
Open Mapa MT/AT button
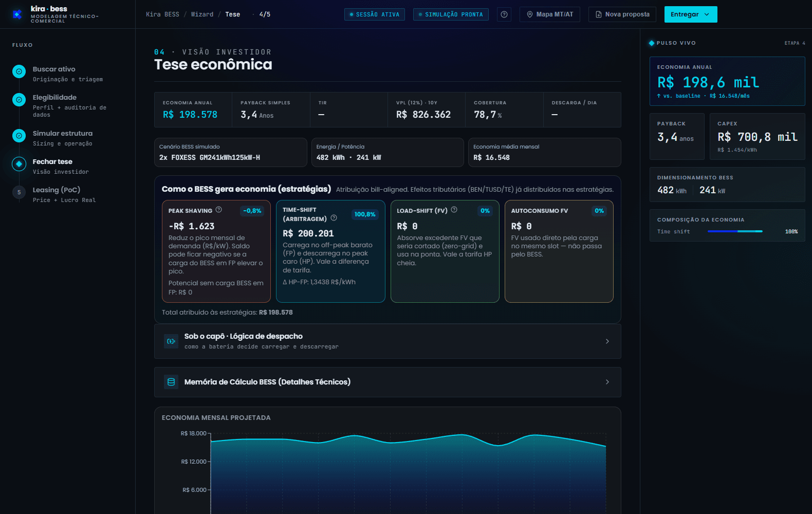click(x=550, y=14)
